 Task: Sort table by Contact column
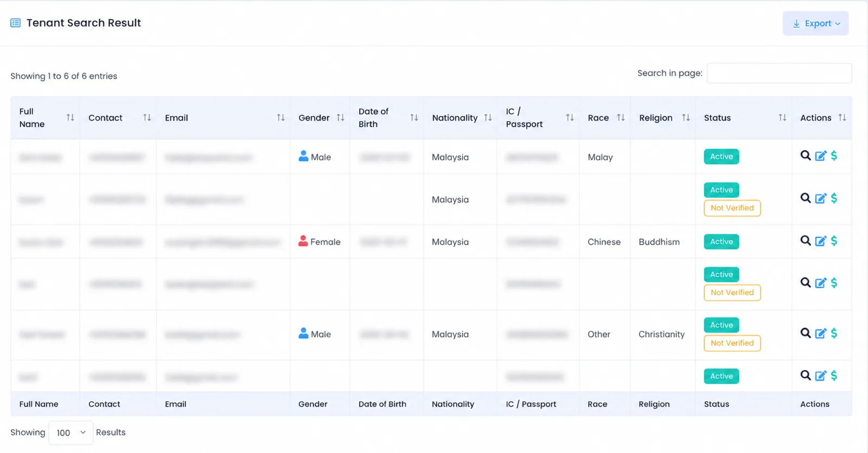tap(147, 118)
